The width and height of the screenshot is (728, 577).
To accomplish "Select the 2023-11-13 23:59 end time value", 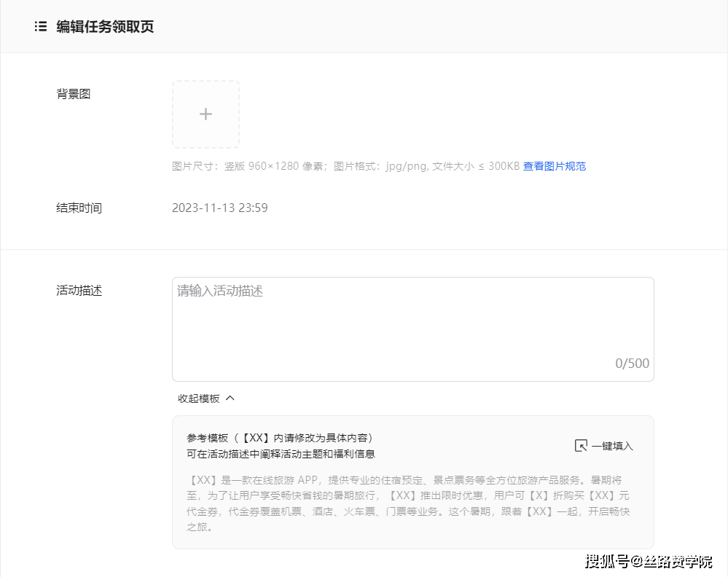I will [x=219, y=208].
